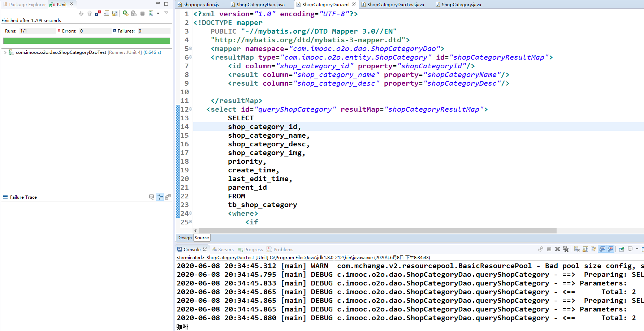Close the ShopCategoryDao.xml editor tab
This screenshot has width=644, height=331.
(354, 5)
